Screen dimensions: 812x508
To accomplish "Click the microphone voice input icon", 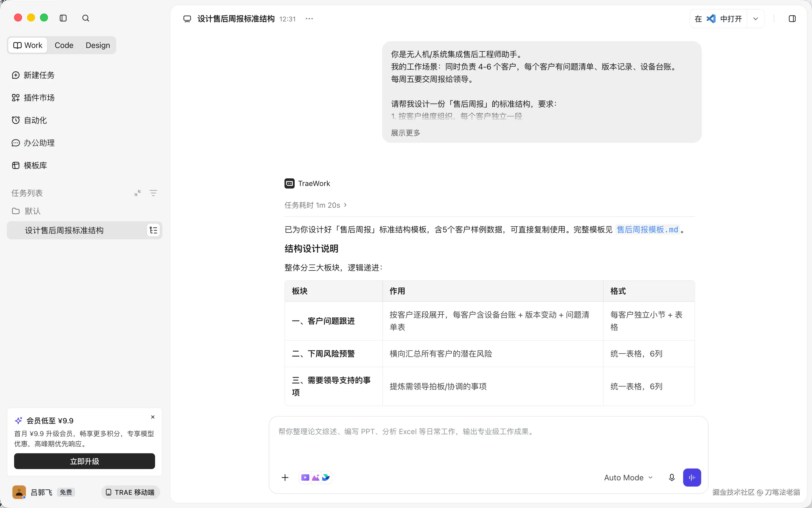I will 672,478.
